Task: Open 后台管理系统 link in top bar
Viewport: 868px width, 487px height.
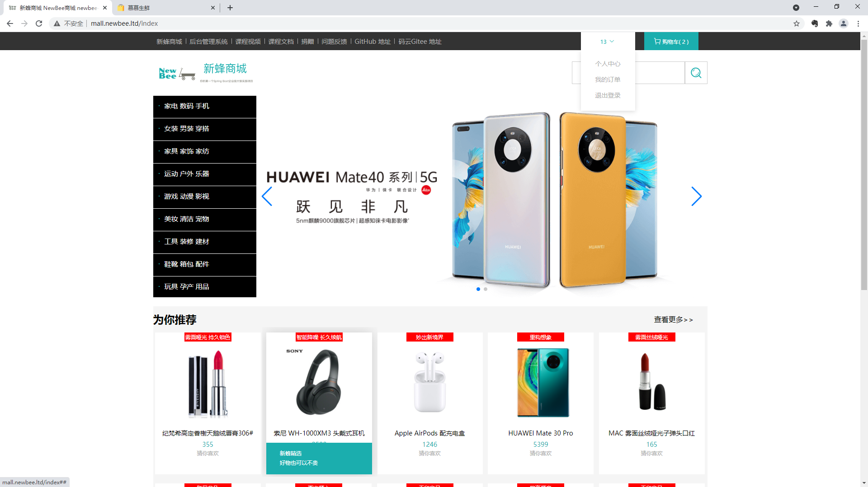Action: pyautogui.click(x=208, y=42)
